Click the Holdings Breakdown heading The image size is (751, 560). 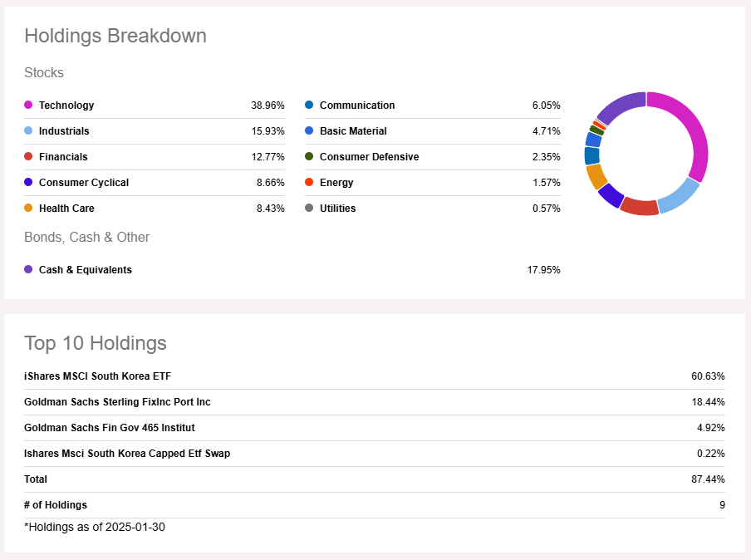point(115,36)
